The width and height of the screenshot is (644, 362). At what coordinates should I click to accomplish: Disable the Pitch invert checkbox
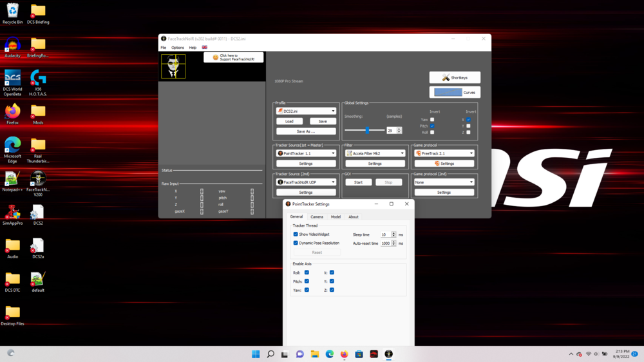pos(432,126)
